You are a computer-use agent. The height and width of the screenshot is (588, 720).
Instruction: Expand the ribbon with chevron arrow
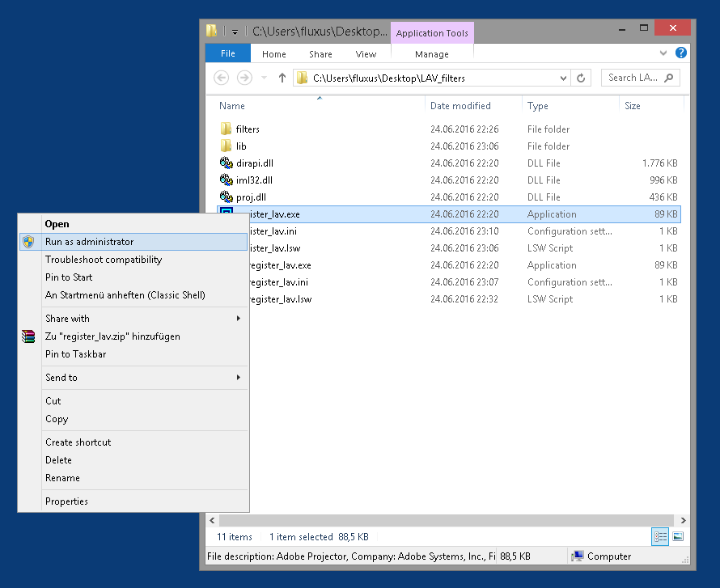[663, 53]
